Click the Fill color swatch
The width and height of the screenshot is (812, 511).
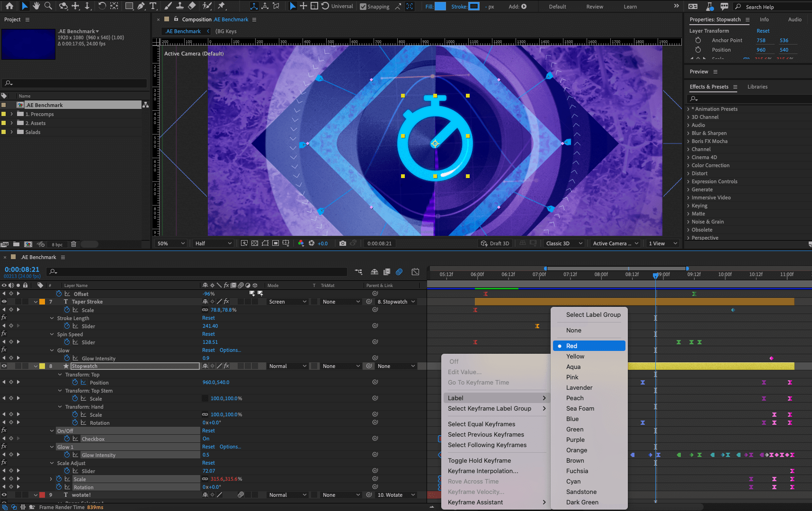click(x=440, y=7)
